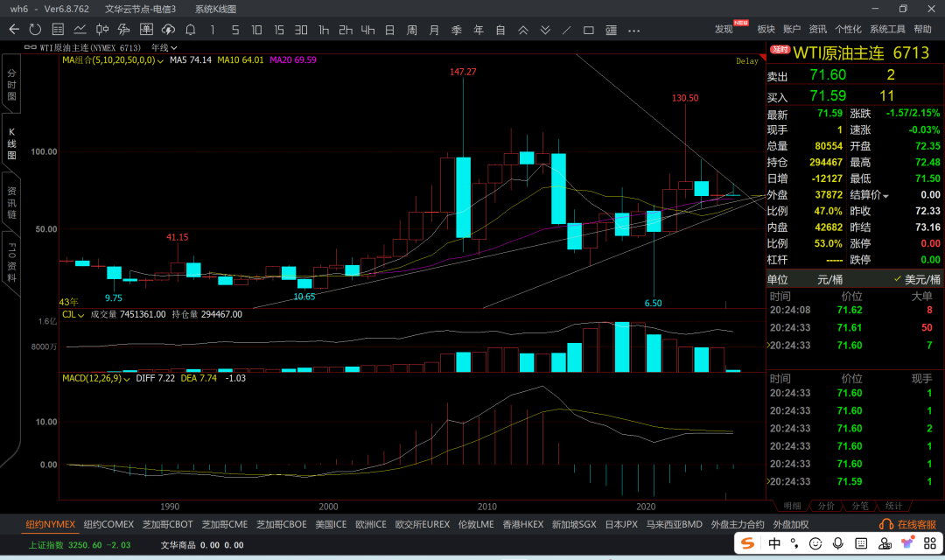Viewport: 945px width, 560px height.
Task: Switch to daily 日 period
Action: point(390,30)
